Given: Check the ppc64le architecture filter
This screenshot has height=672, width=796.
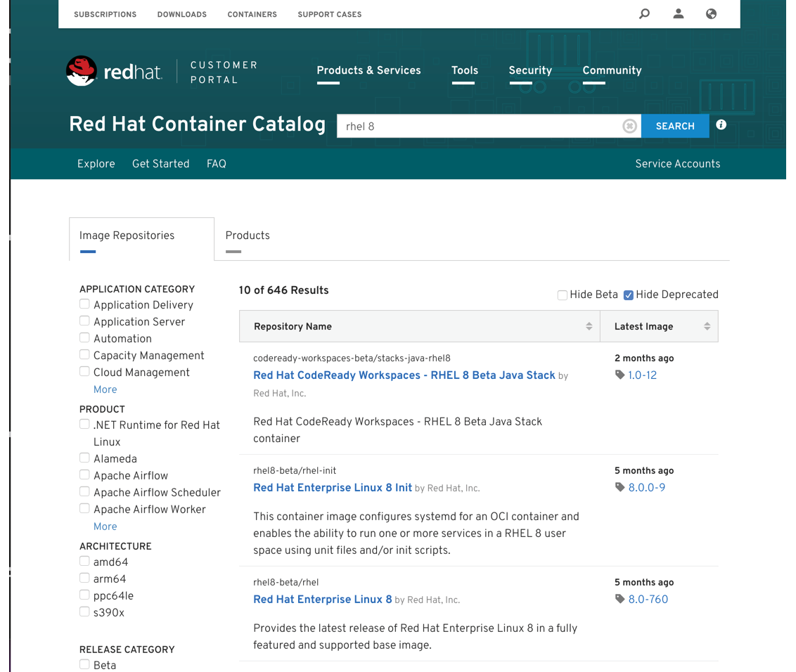Looking at the screenshot, I should (x=84, y=595).
